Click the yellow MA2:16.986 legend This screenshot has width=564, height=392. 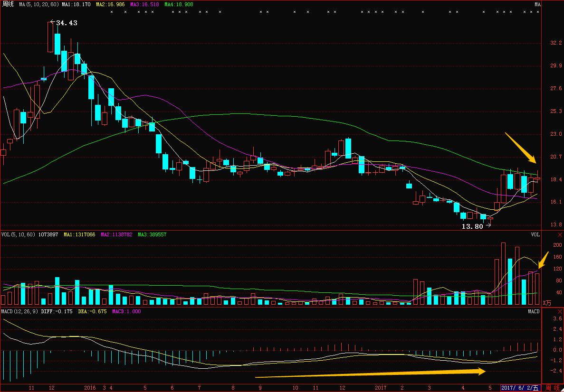[110, 4]
